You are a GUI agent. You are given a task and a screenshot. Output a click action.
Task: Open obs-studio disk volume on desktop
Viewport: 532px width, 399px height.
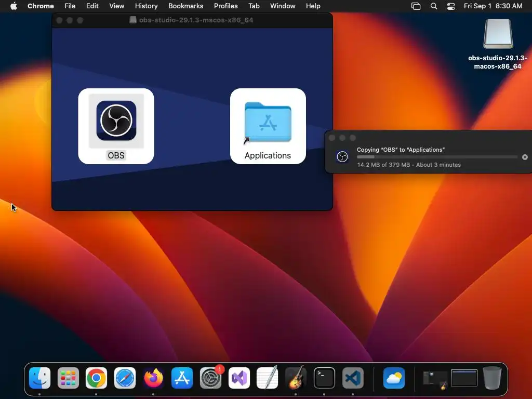(x=498, y=34)
